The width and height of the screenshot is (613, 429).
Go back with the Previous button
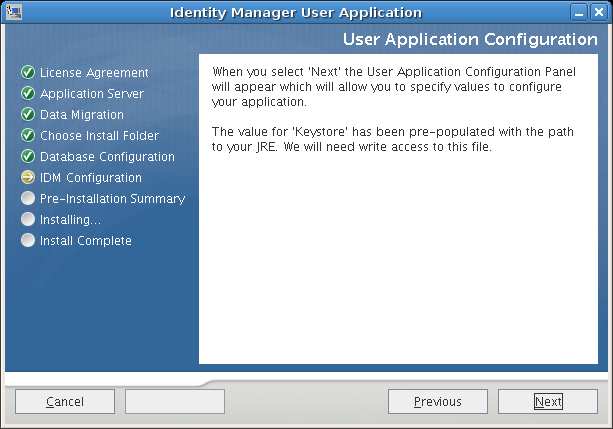tap(438, 402)
